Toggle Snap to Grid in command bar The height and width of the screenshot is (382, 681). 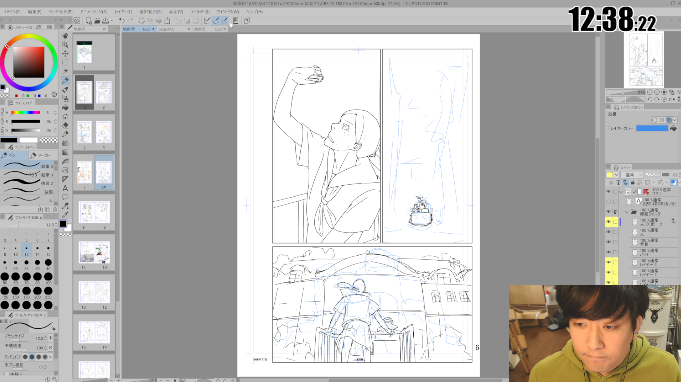pos(225,20)
